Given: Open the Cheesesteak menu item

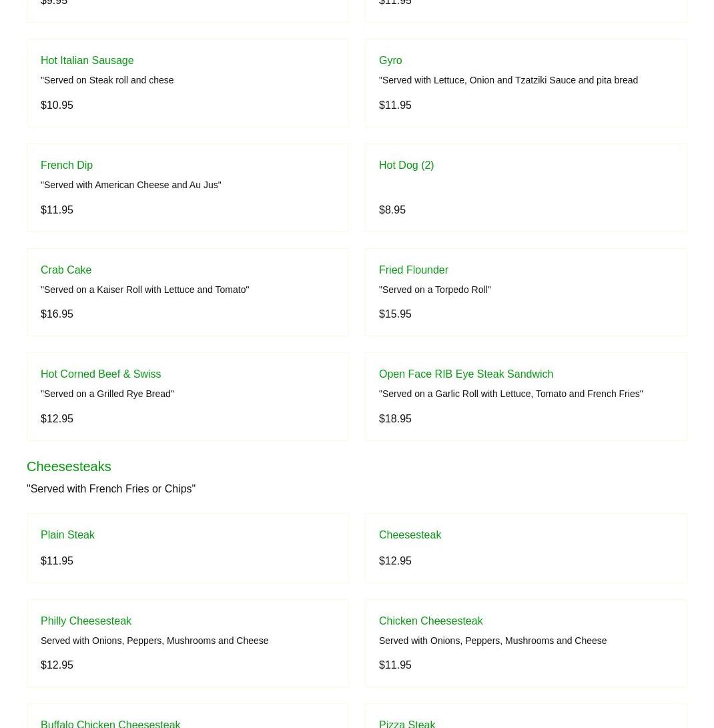Looking at the screenshot, I should [x=410, y=535].
